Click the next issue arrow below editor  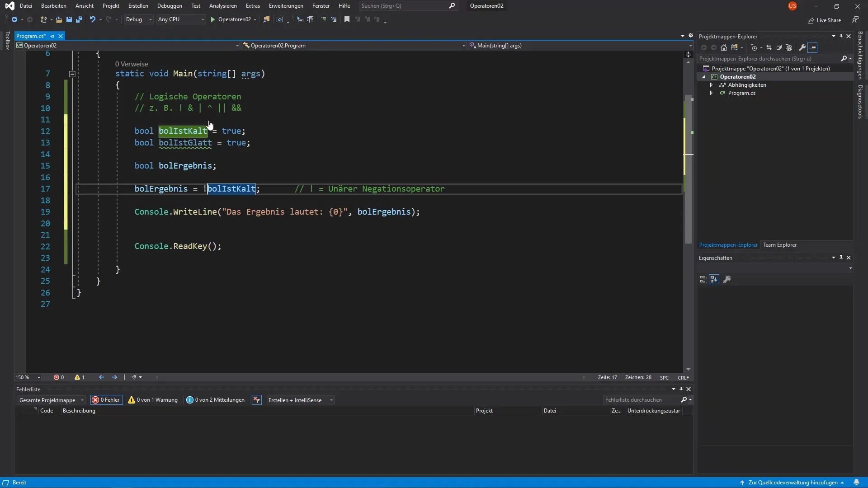tap(114, 377)
